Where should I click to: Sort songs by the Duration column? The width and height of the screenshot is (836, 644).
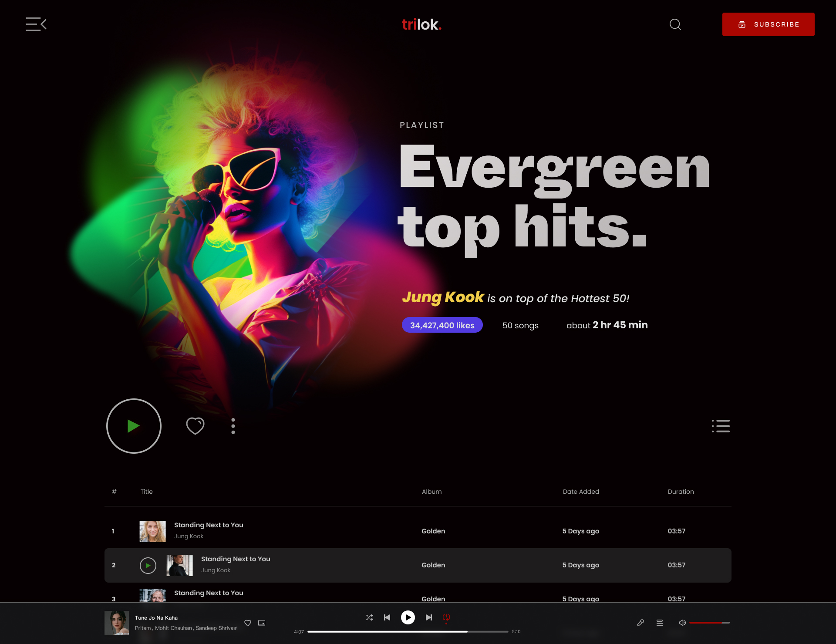click(x=681, y=492)
